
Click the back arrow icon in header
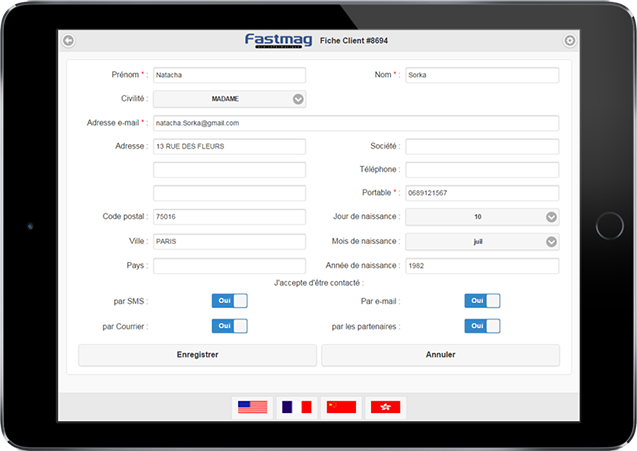[68, 41]
